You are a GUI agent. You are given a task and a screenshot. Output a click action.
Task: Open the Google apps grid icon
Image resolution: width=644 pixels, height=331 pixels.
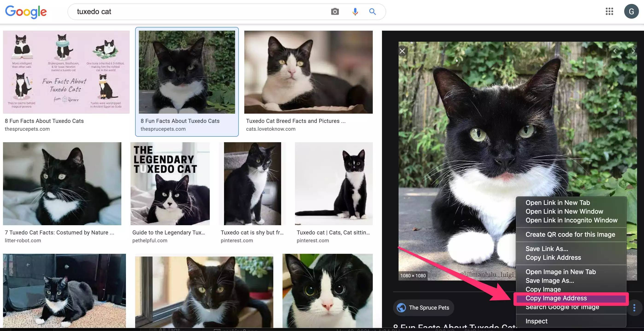point(609,11)
